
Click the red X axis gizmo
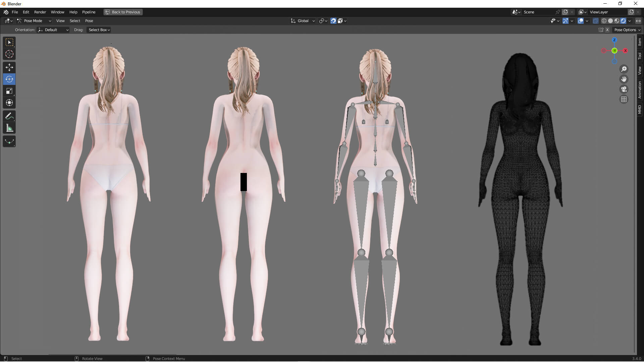coord(625,51)
